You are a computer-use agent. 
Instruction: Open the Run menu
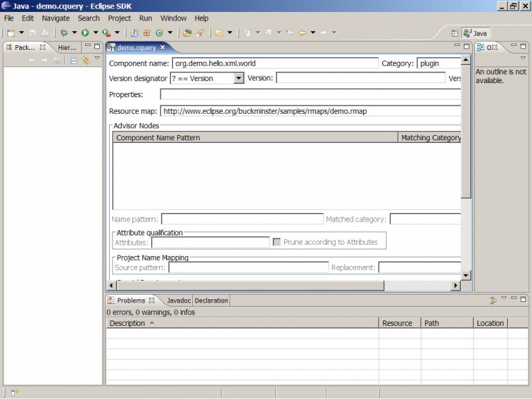pyautogui.click(x=146, y=19)
